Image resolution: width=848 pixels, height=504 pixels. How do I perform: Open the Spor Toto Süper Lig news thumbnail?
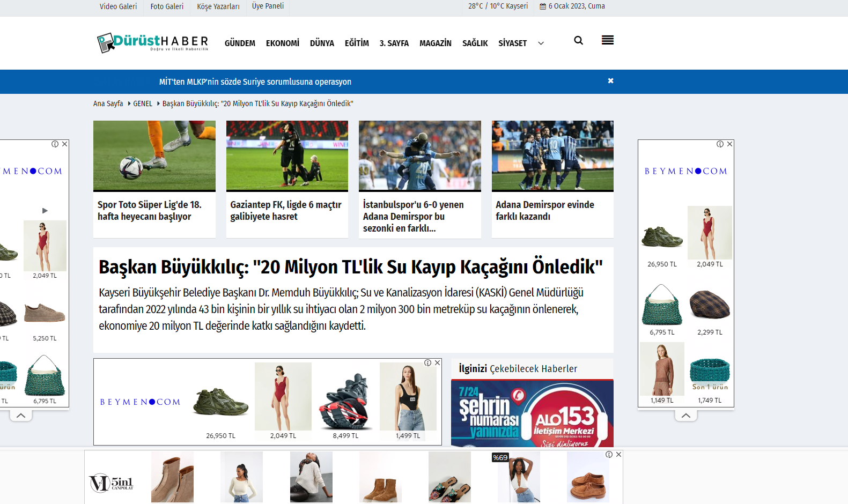coord(154,155)
